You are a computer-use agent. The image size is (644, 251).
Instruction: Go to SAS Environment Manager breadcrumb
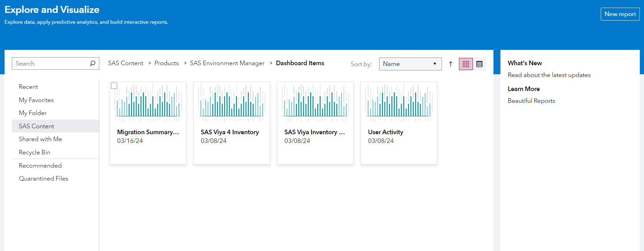227,63
